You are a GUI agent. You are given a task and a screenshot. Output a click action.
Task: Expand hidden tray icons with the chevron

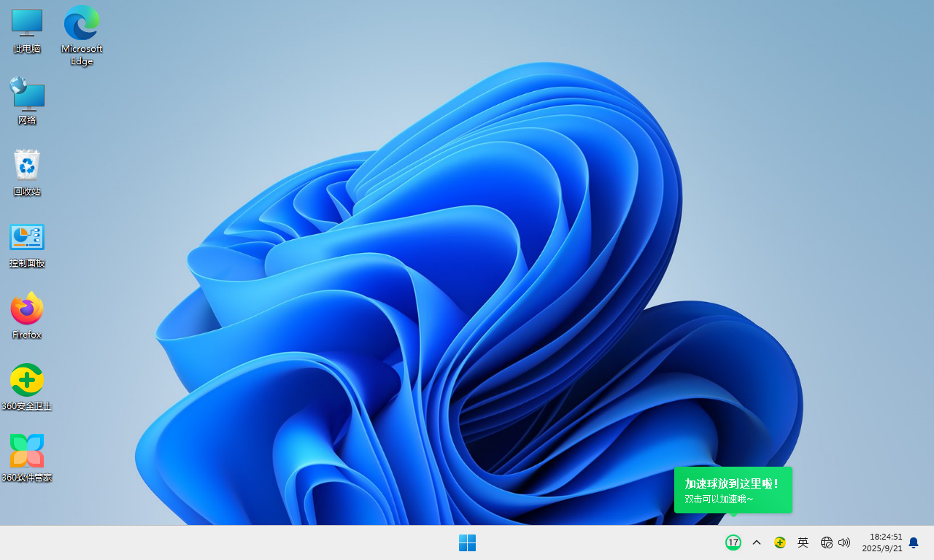click(x=757, y=542)
